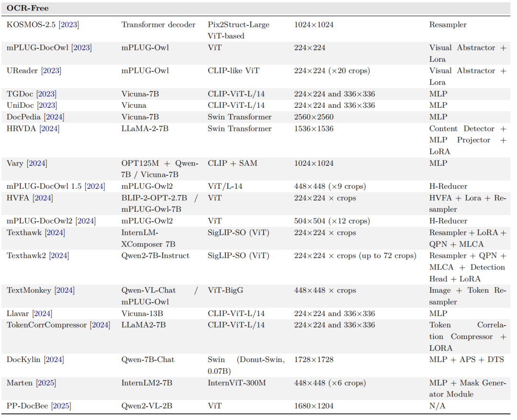This screenshot has width=517, height=420.
Task: Click the 'InternLM2-7B' cell
Action: (147, 383)
